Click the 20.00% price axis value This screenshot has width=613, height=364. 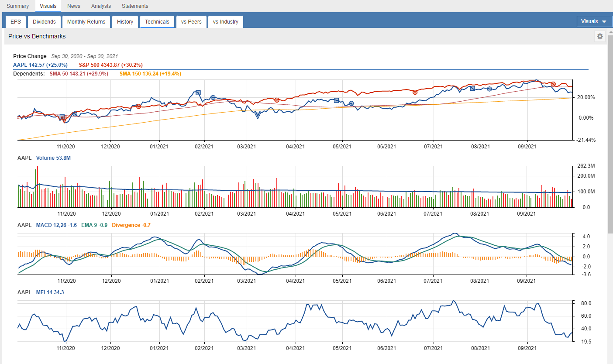(586, 97)
